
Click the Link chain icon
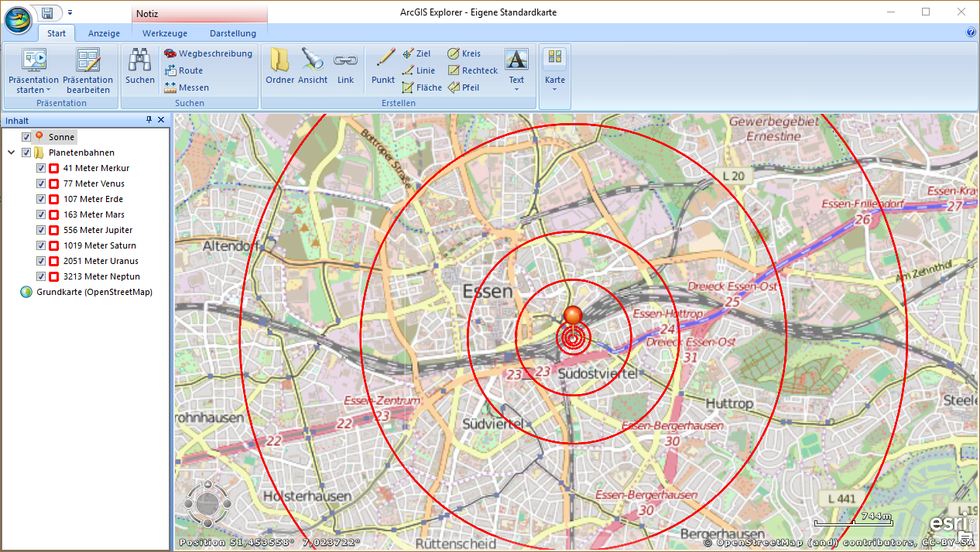[345, 61]
